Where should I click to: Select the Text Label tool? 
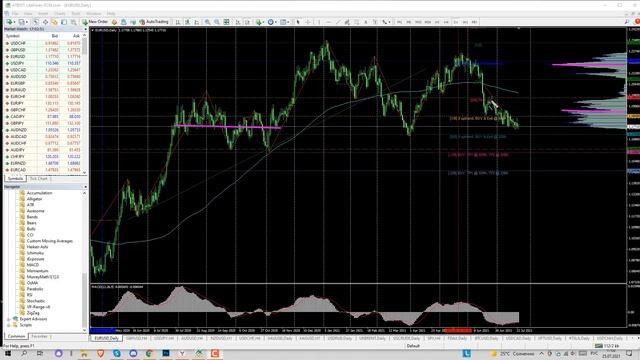pos(375,22)
